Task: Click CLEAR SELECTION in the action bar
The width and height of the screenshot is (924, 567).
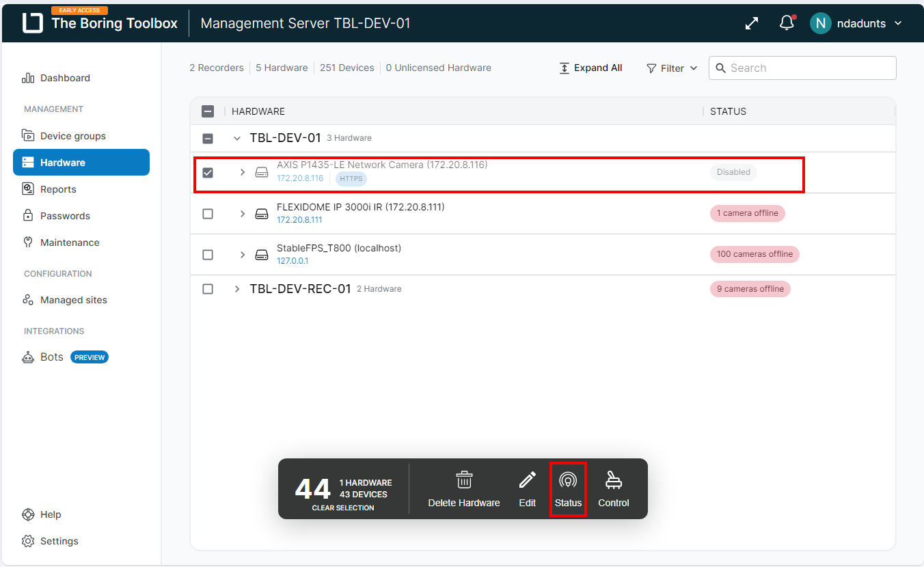Action: 343,508
